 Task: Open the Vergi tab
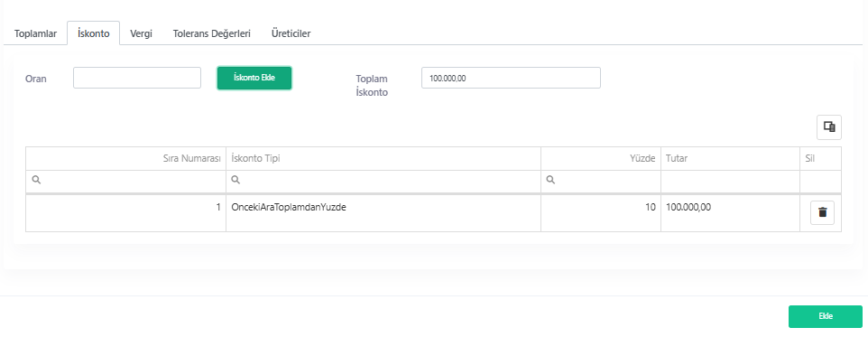point(141,33)
